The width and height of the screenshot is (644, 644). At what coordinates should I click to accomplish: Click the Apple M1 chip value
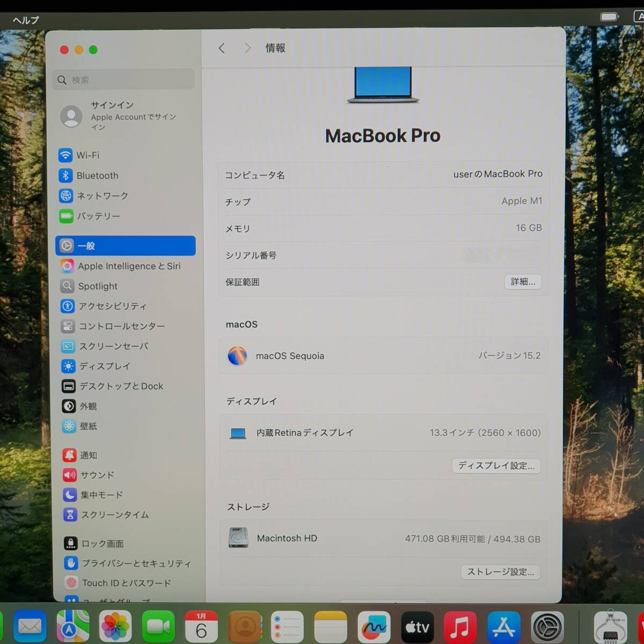pyautogui.click(x=522, y=201)
